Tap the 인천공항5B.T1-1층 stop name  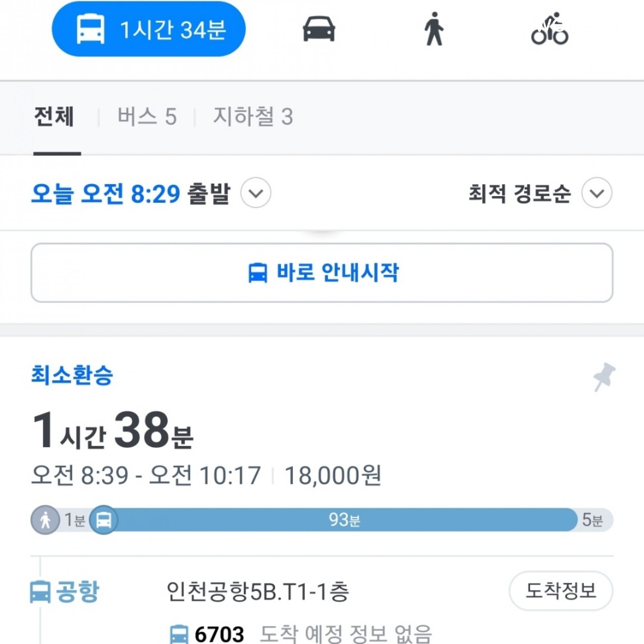pyautogui.click(x=258, y=591)
